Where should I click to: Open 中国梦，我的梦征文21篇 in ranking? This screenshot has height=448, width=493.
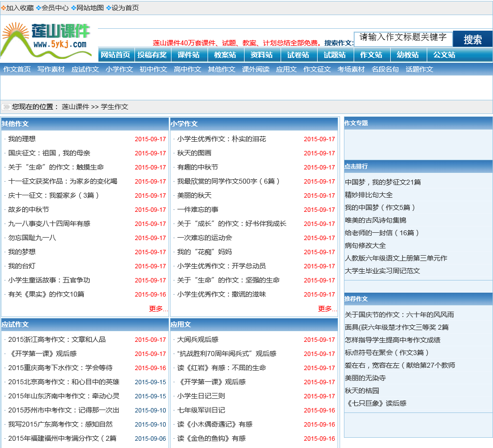pyautogui.click(x=383, y=182)
